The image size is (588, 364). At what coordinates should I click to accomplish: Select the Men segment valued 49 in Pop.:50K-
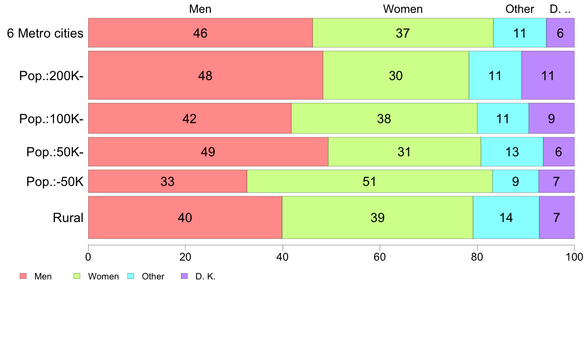(208, 152)
